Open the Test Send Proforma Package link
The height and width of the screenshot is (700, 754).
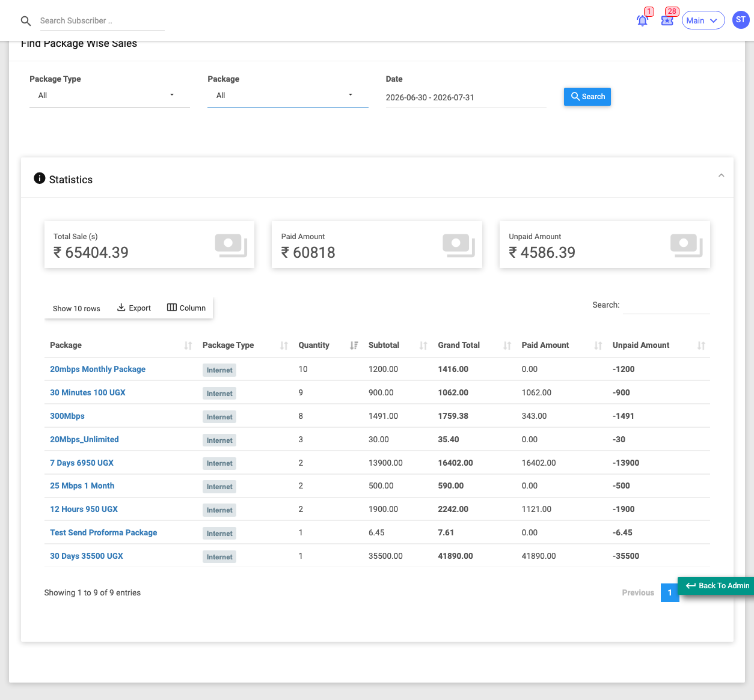[x=103, y=532]
